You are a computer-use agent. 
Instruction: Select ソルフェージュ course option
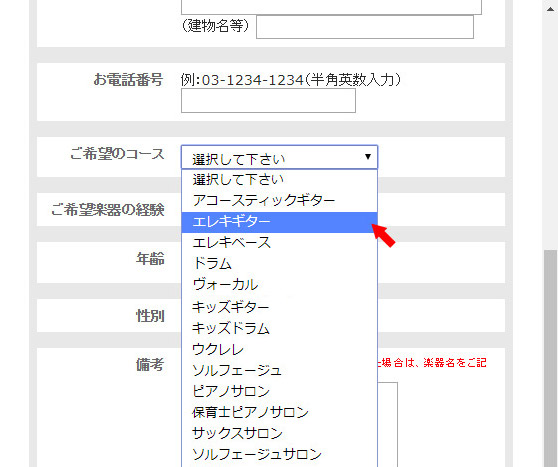279,371
